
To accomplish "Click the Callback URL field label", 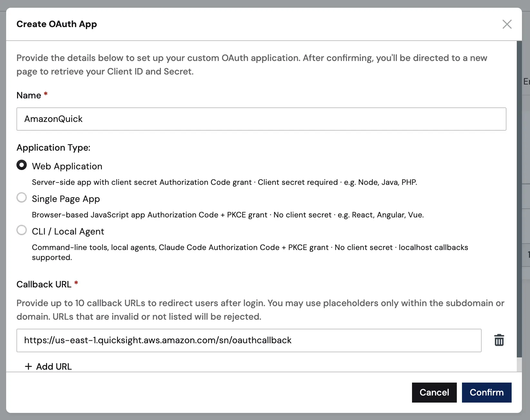I will pyautogui.click(x=44, y=285).
